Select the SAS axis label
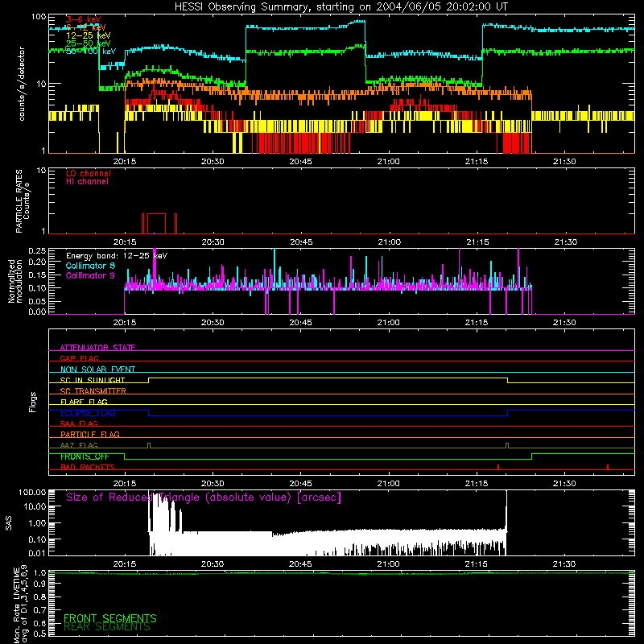The image size is (644, 644). click(9, 524)
